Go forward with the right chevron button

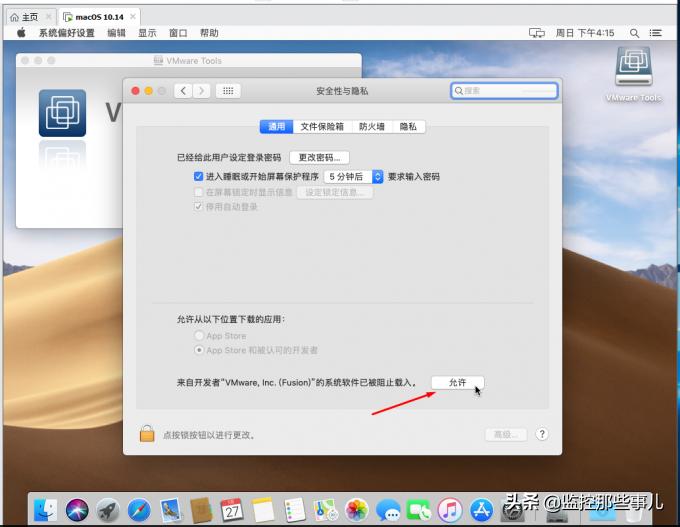(201, 91)
